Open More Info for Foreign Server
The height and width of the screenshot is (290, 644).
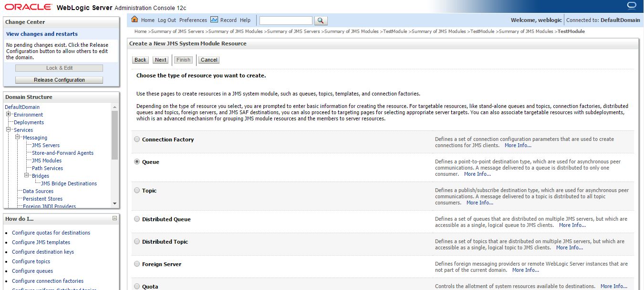coord(525,270)
